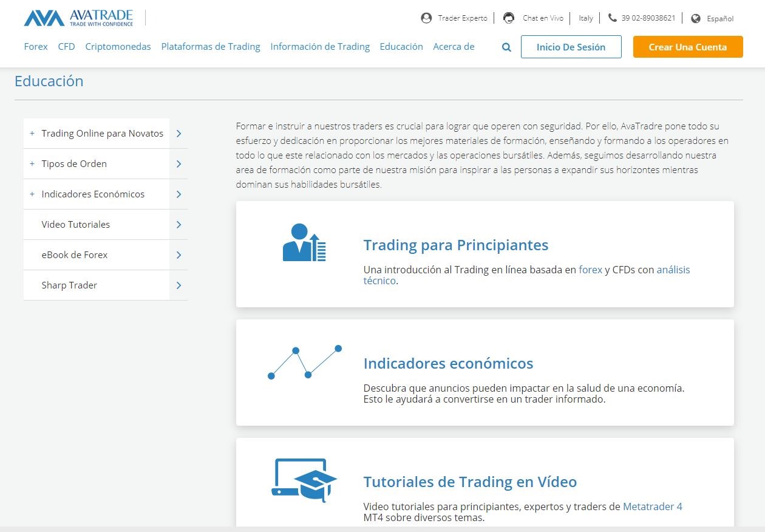Open Español language selector
The height and width of the screenshot is (532, 765).
click(x=720, y=19)
